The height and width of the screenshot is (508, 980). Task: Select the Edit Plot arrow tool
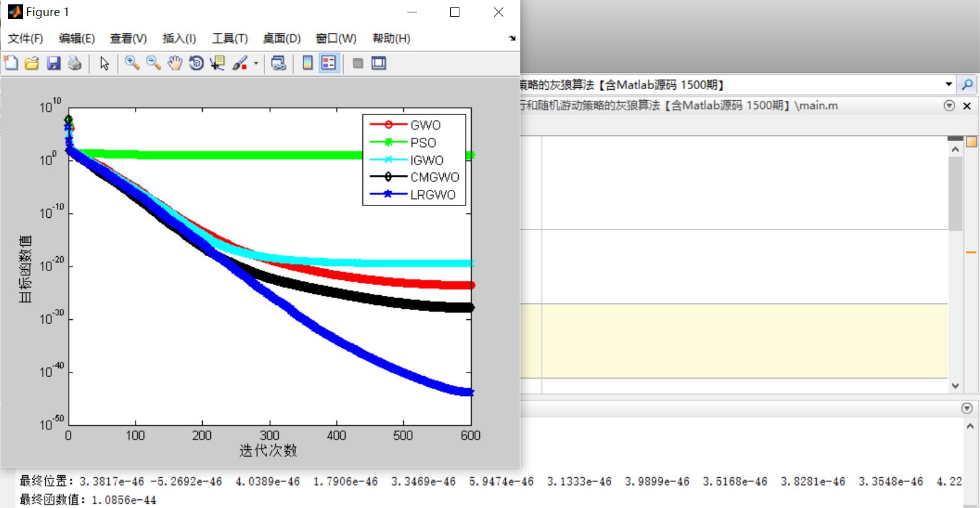(x=104, y=63)
